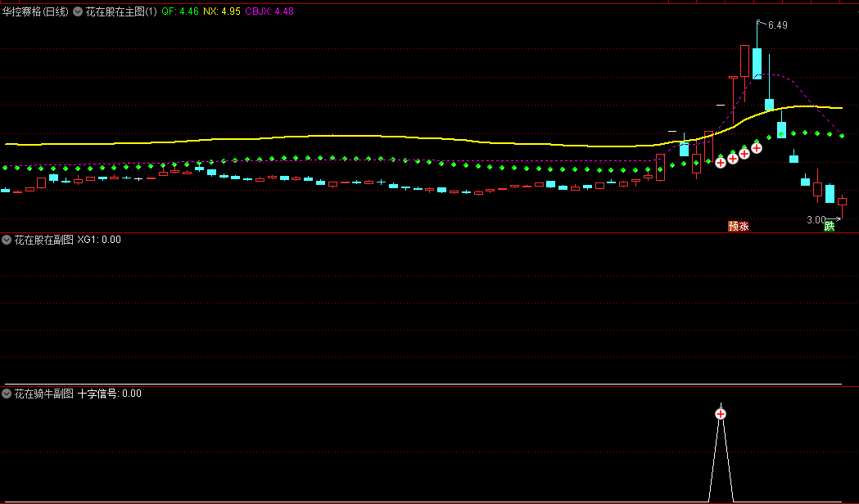Click the red 预涨 signal label
This screenshot has width=859, height=504.
[739, 226]
